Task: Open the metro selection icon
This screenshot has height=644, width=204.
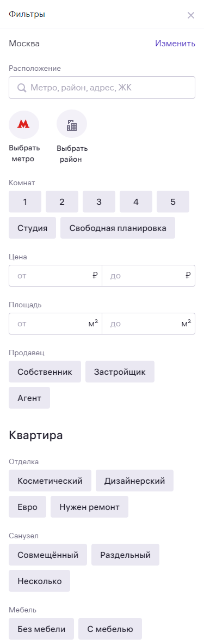Action: pos(24,125)
